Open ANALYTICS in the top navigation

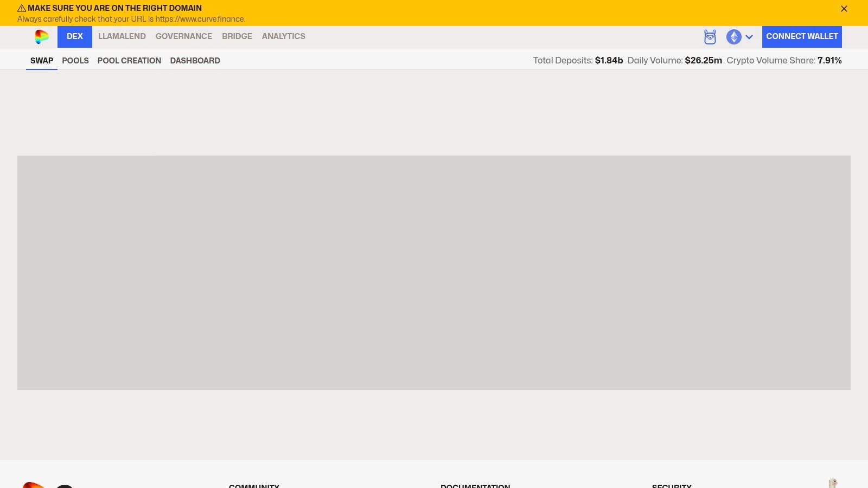coord(284,36)
